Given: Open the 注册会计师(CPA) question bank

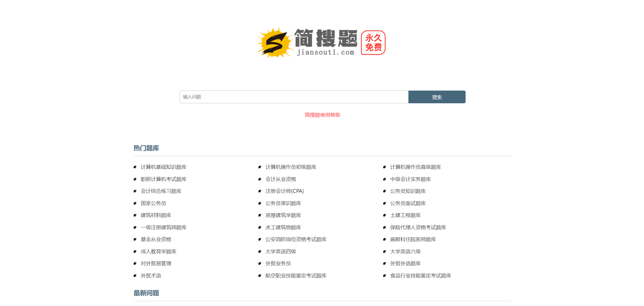Looking at the screenshot, I should (x=284, y=191).
